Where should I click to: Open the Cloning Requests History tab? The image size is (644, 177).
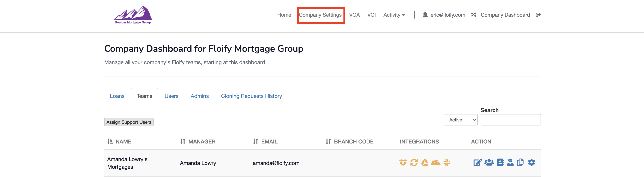251,96
